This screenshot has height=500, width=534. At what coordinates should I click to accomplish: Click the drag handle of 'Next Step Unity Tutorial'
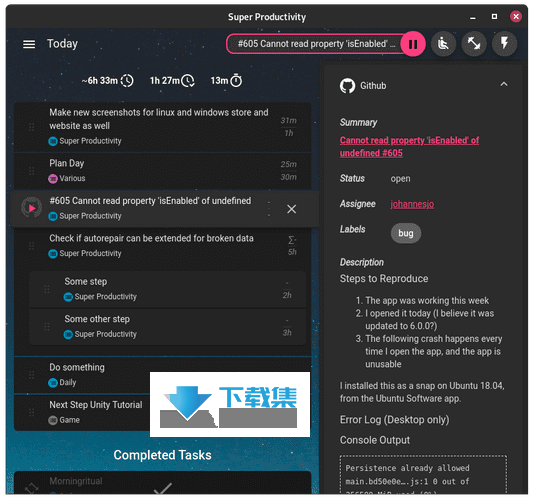[x=32, y=412]
